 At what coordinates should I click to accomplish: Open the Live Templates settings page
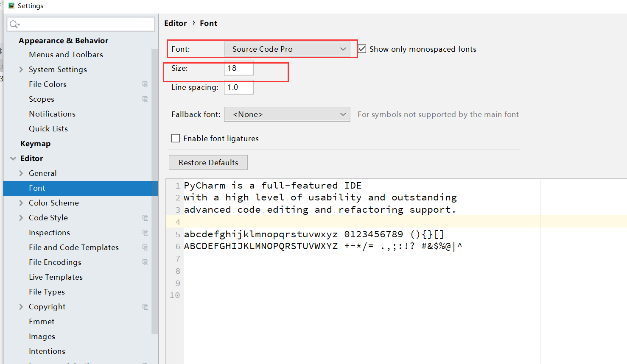(x=56, y=277)
